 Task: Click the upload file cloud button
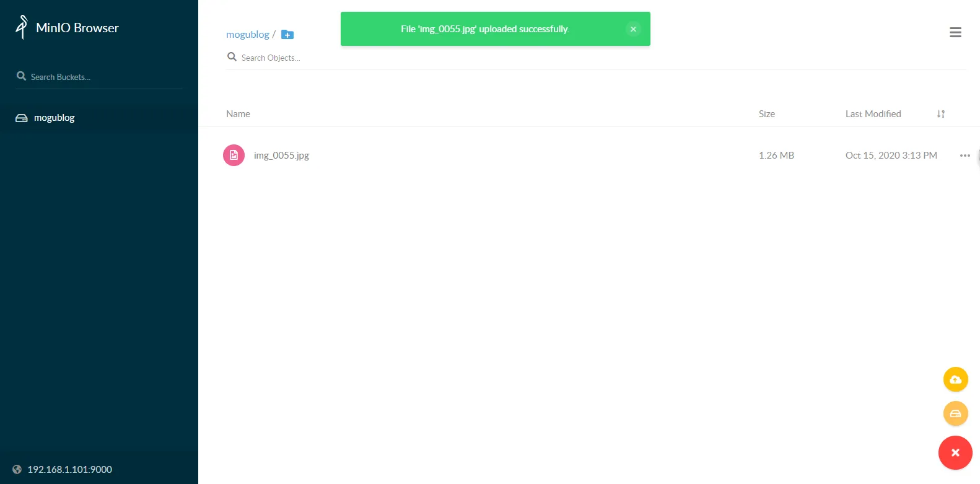click(955, 379)
